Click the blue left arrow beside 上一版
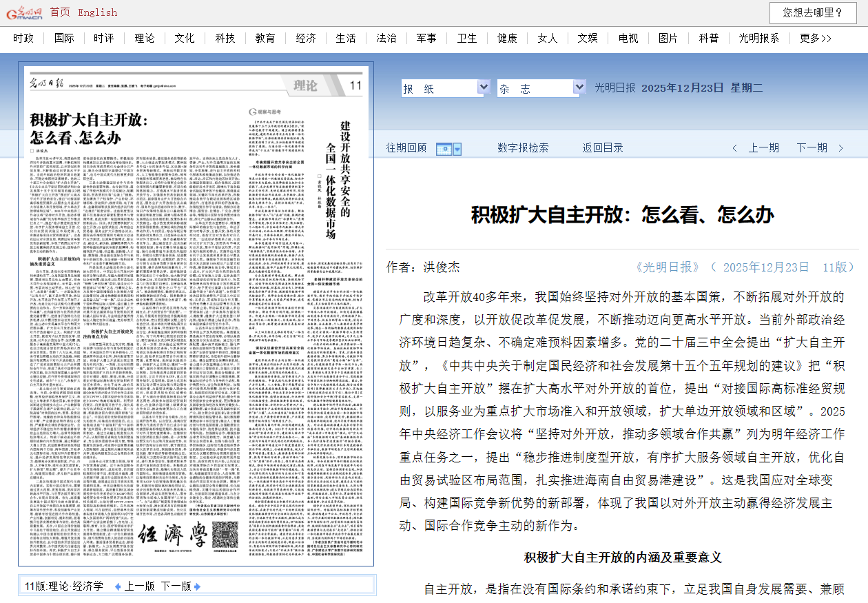 click(x=118, y=586)
